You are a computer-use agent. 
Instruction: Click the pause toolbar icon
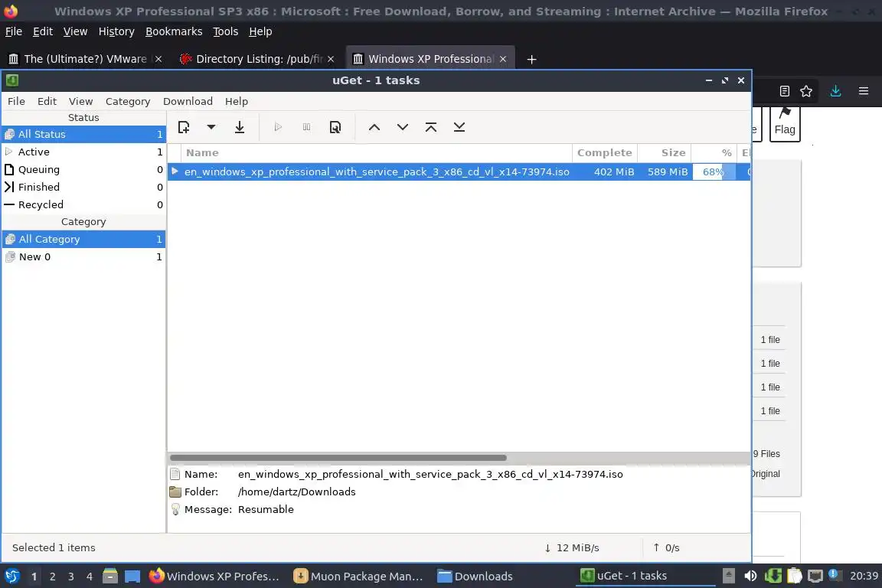coord(306,127)
